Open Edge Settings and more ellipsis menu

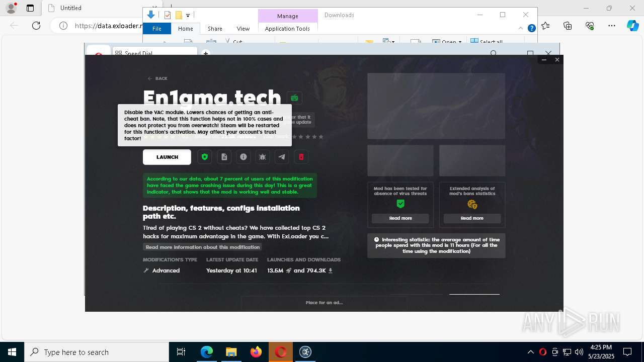point(612,26)
